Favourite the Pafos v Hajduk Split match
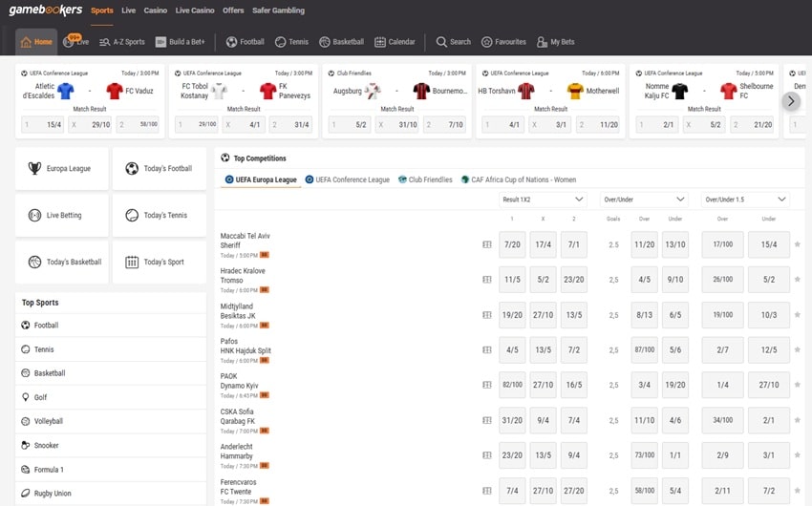 click(798, 349)
